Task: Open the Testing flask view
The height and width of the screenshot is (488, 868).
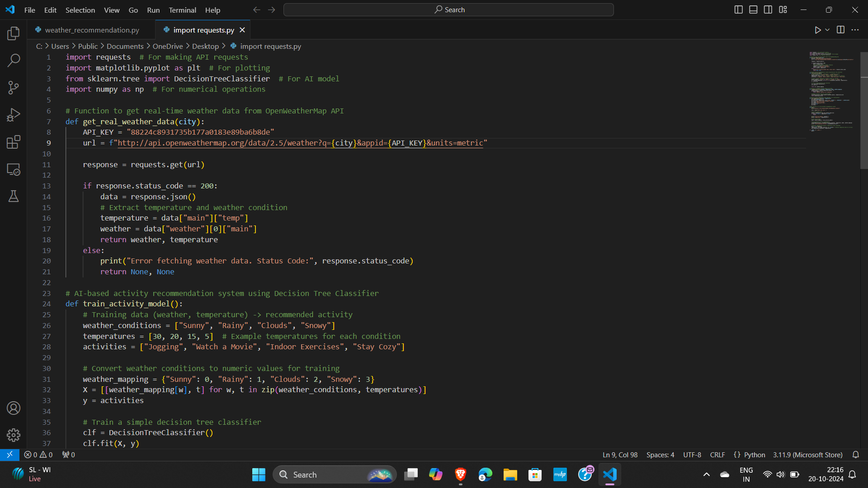Action: 14,196
